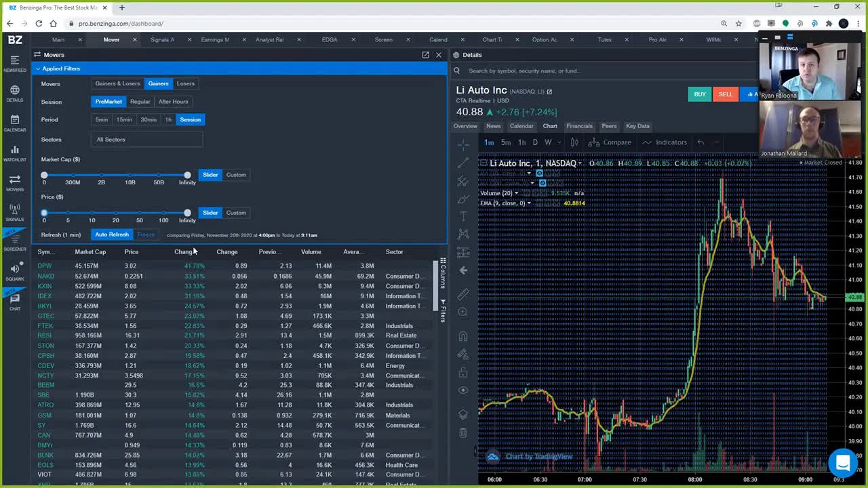Open the chart interval dropdown arrow next to W

point(560,142)
